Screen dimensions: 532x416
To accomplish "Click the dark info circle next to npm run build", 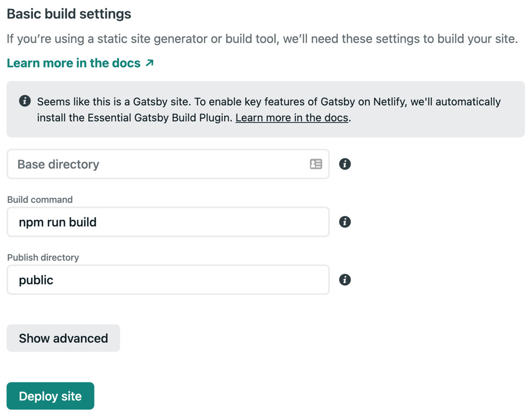I will click(x=345, y=222).
